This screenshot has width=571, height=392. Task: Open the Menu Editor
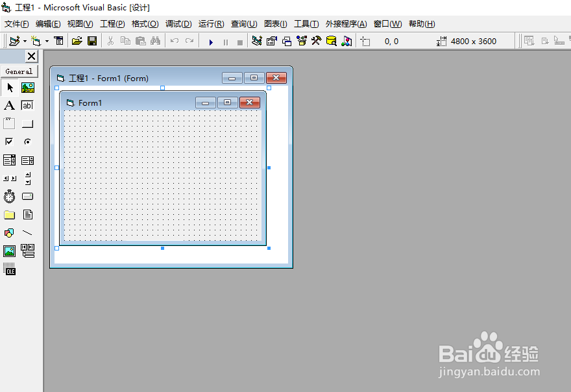58,41
